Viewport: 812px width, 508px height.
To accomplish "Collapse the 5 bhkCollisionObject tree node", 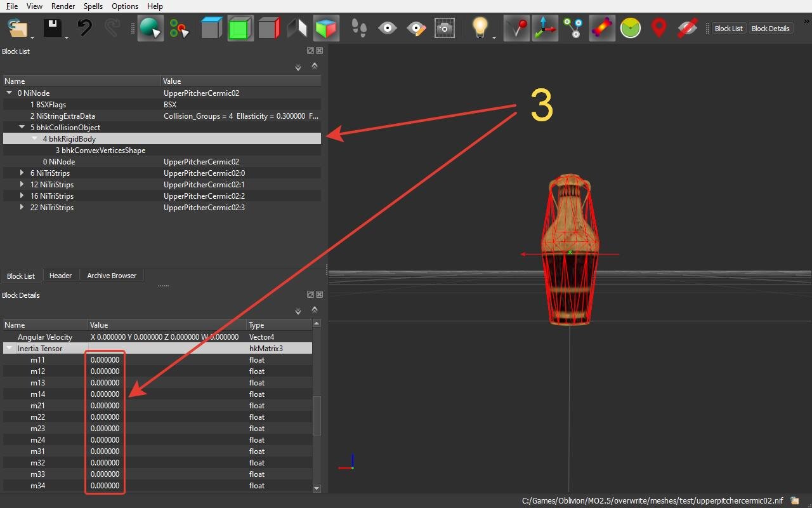I will (x=22, y=128).
